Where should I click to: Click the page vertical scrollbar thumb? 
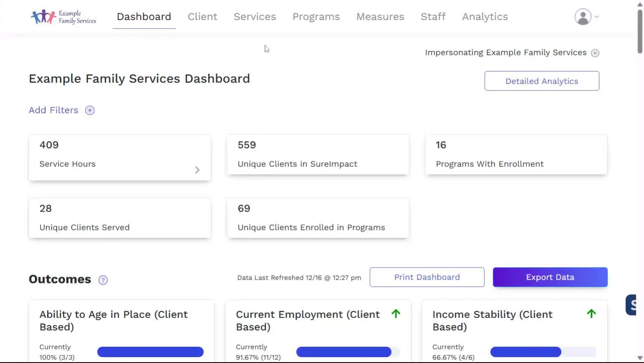[x=640, y=31]
